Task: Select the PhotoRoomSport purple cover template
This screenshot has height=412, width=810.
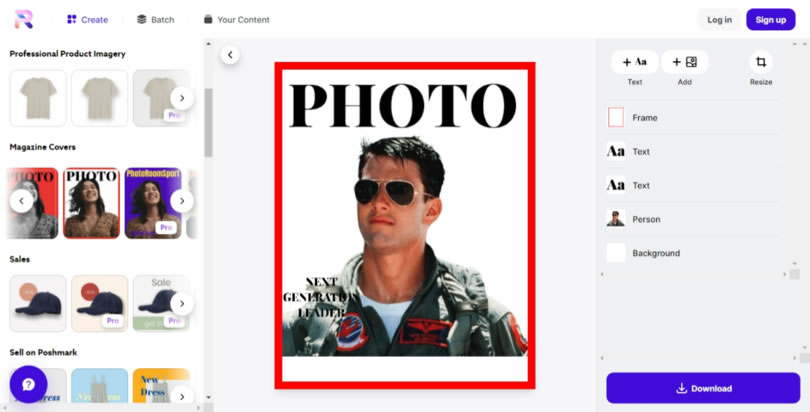Action: click(x=153, y=203)
